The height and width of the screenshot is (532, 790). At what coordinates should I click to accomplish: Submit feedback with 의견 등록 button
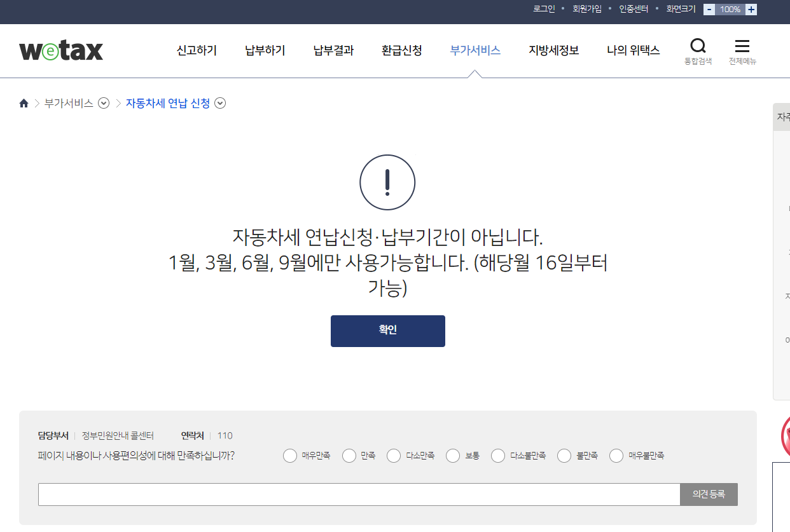click(709, 494)
